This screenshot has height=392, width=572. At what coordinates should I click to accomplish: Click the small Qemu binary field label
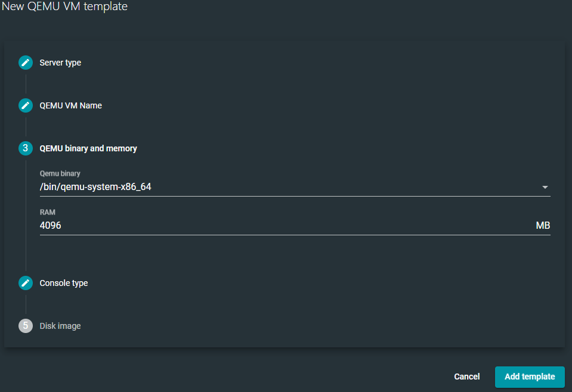[x=60, y=174]
